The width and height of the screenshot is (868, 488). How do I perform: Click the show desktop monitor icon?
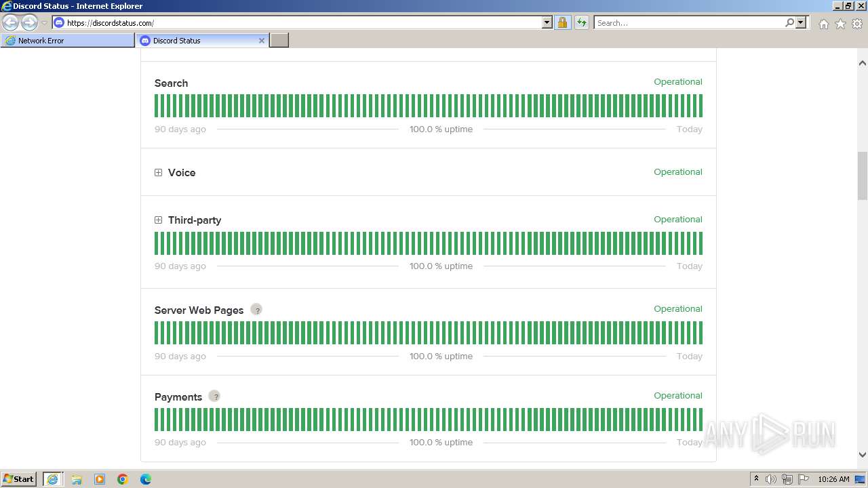coord(861,479)
